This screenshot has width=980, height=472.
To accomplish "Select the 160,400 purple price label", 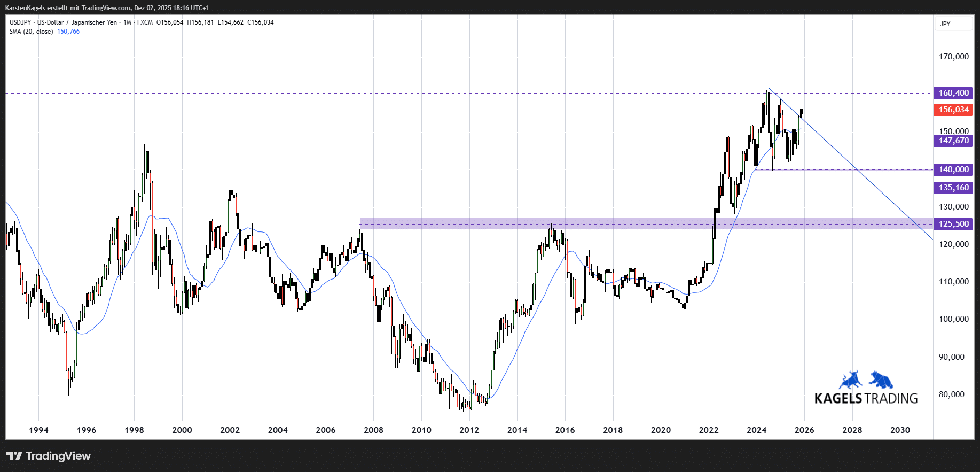I will coord(953,93).
